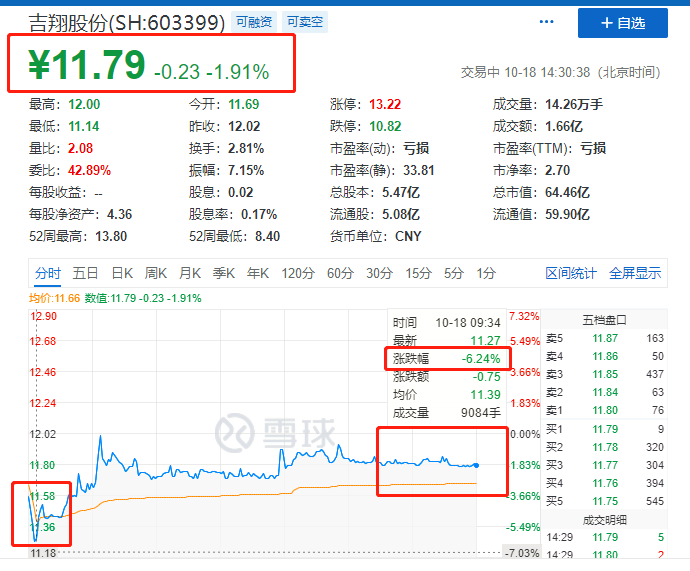Switch to the 分时 chart tab
This screenshot has height=571, width=690.
[x=48, y=273]
